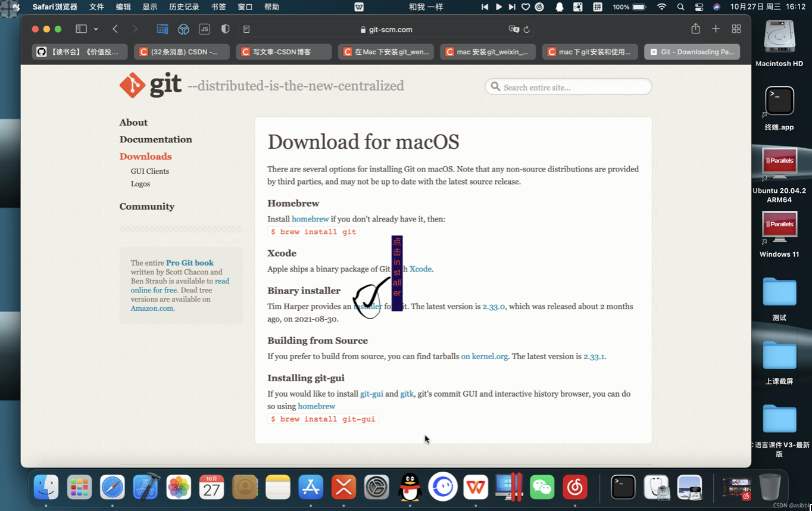Screen dimensions: 812x511
Task: Open the 书签 menu
Action: [218, 7]
